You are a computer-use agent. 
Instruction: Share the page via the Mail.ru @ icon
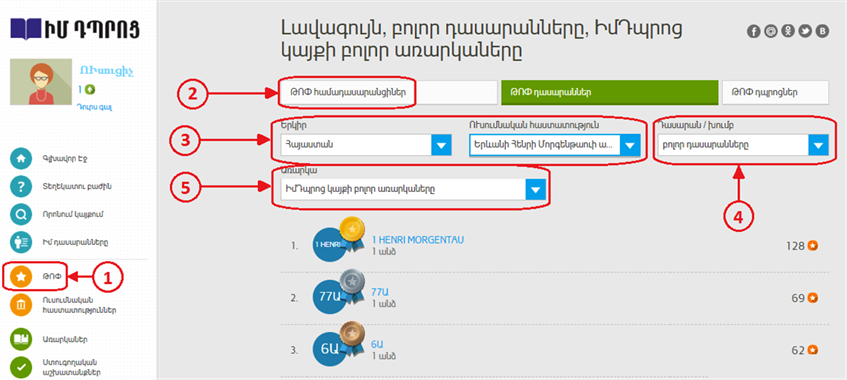pos(771,31)
